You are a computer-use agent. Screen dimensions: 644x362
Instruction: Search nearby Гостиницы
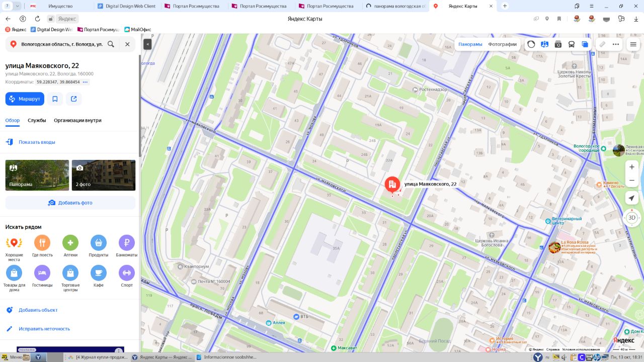[42, 277]
